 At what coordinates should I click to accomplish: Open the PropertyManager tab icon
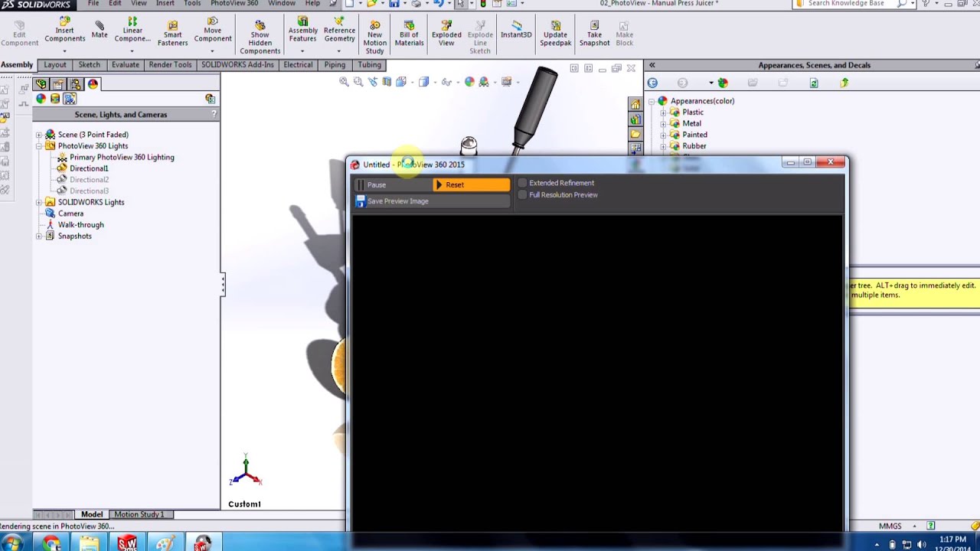click(x=58, y=84)
